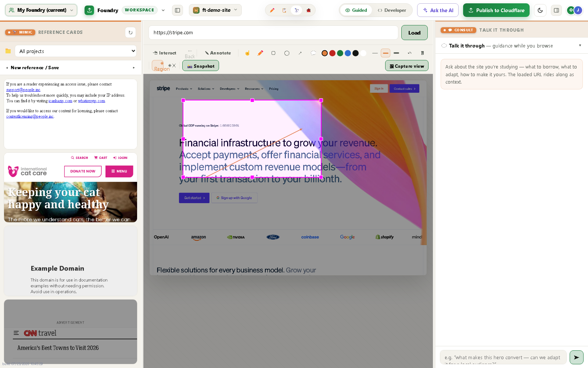Open the All projects dropdown
Image resolution: width=588 pixels, height=368 pixels.
coord(76,51)
